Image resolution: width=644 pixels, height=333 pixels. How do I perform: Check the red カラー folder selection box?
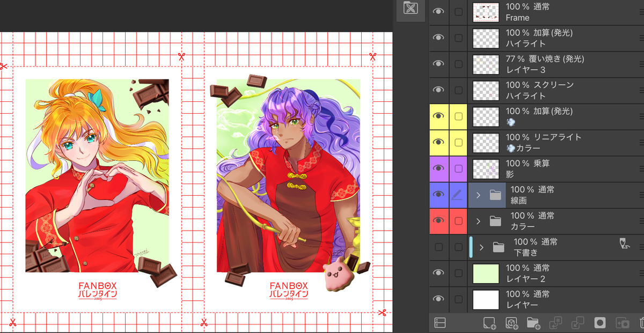[x=458, y=220]
